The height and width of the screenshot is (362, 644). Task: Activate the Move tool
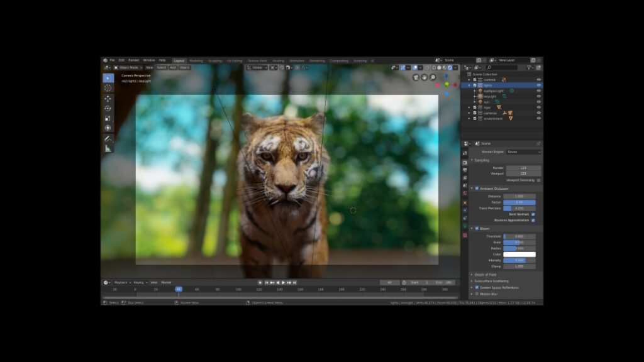click(x=108, y=98)
